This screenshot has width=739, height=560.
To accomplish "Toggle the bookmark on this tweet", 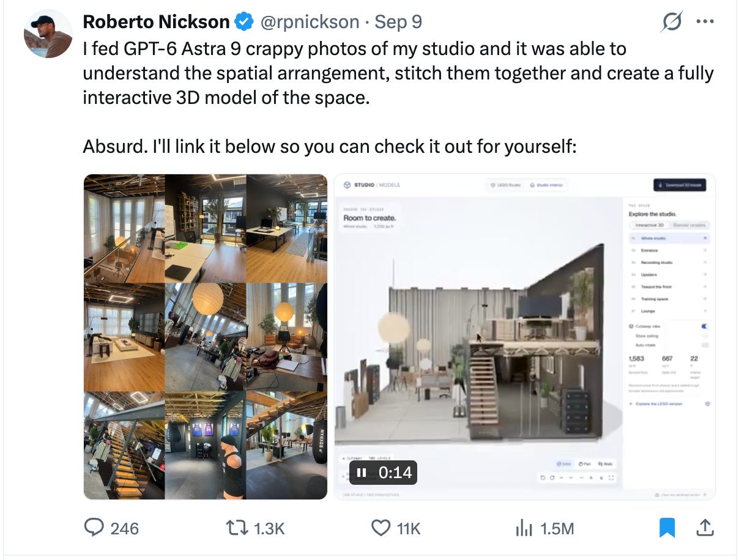I will click(667, 527).
